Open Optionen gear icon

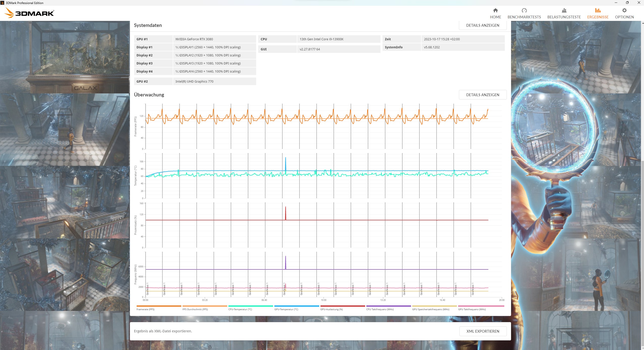click(x=624, y=10)
